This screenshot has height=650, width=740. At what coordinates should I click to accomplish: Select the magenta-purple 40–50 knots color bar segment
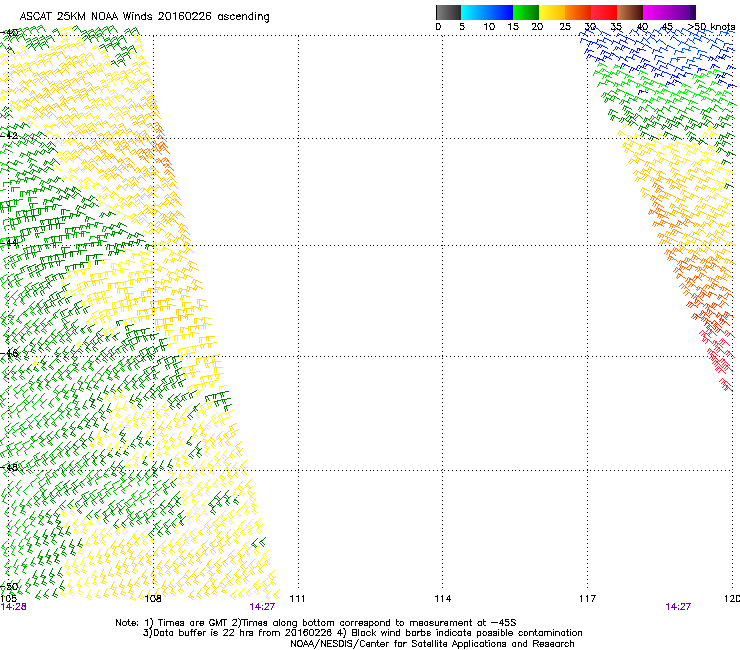pyautogui.click(x=669, y=12)
